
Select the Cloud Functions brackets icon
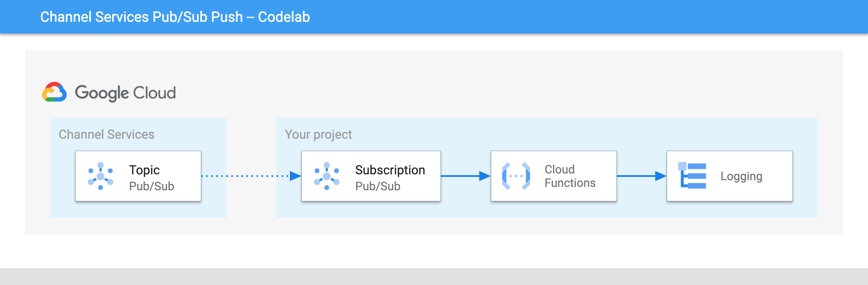click(x=516, y=176)
